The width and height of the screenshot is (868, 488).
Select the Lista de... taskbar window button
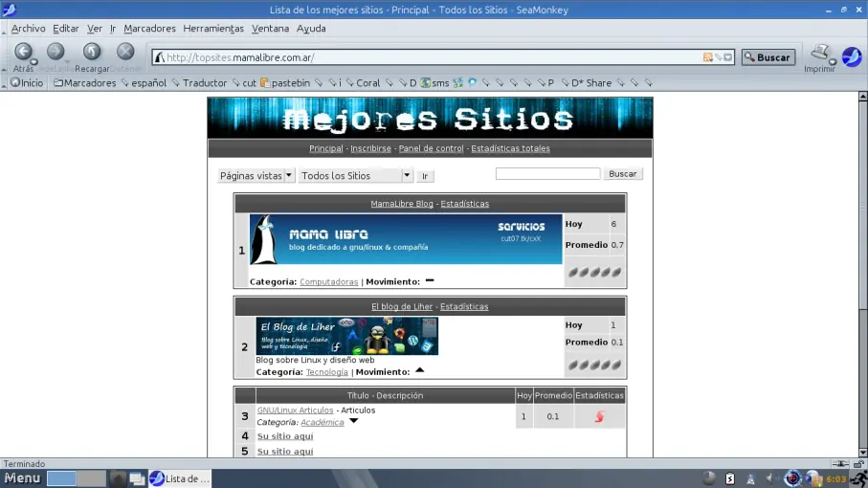tap(181, 478)
